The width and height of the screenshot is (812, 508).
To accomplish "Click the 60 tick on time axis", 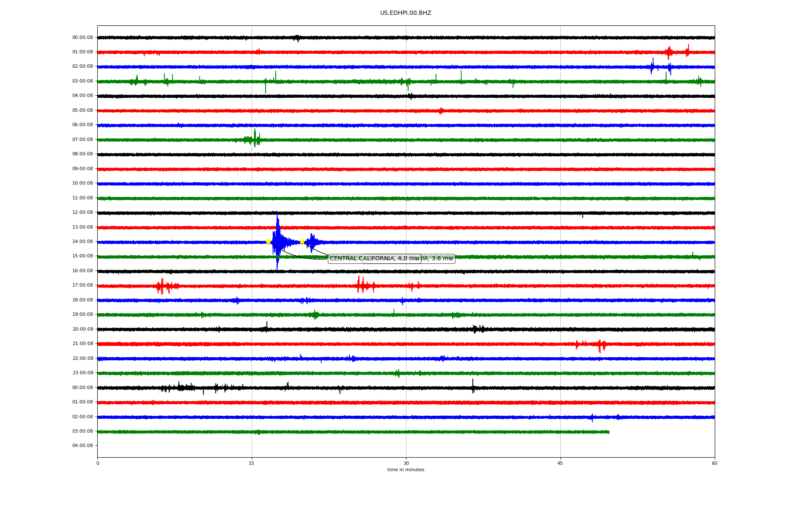I will [714, 463].
